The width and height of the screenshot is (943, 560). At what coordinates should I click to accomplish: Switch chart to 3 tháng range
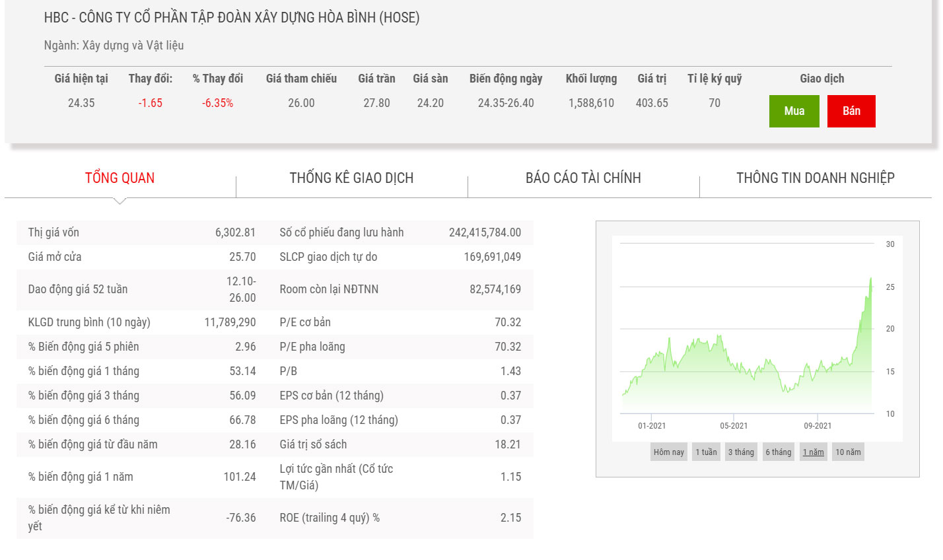[x=741, y=452]
